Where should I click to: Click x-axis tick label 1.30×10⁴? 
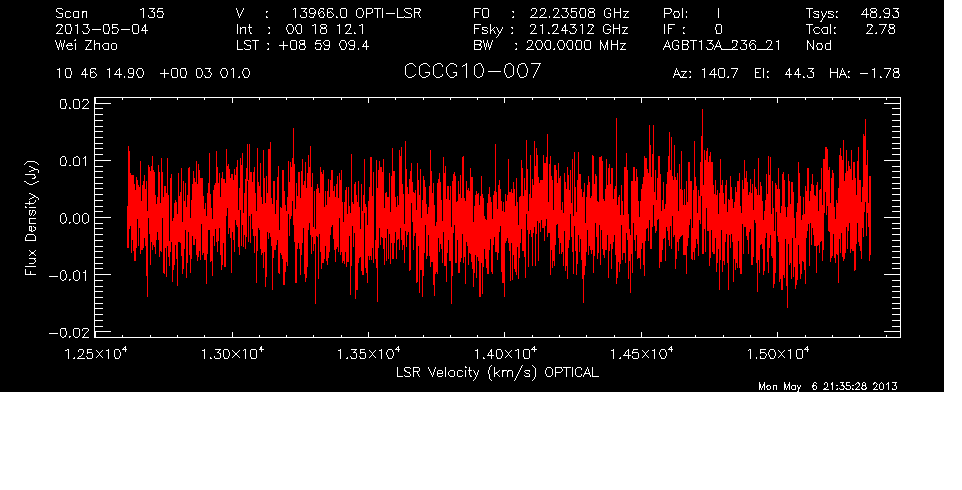tap(232, 354)
